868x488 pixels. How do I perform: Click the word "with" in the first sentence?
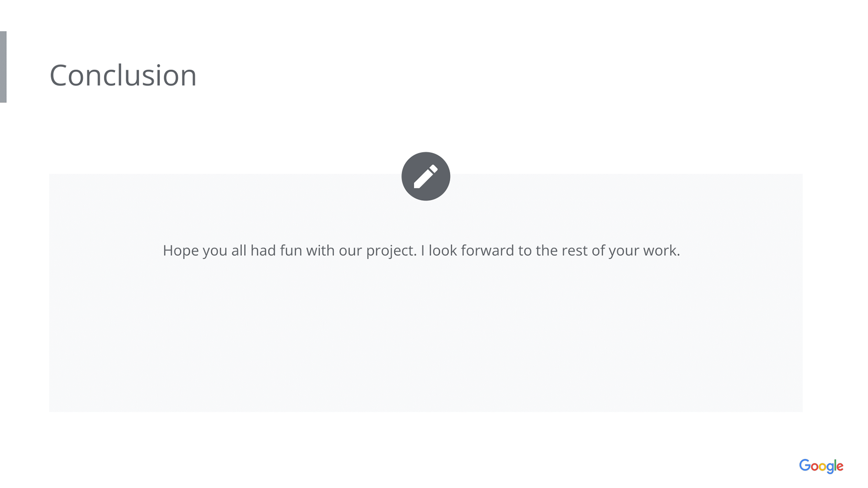(320, 250)
